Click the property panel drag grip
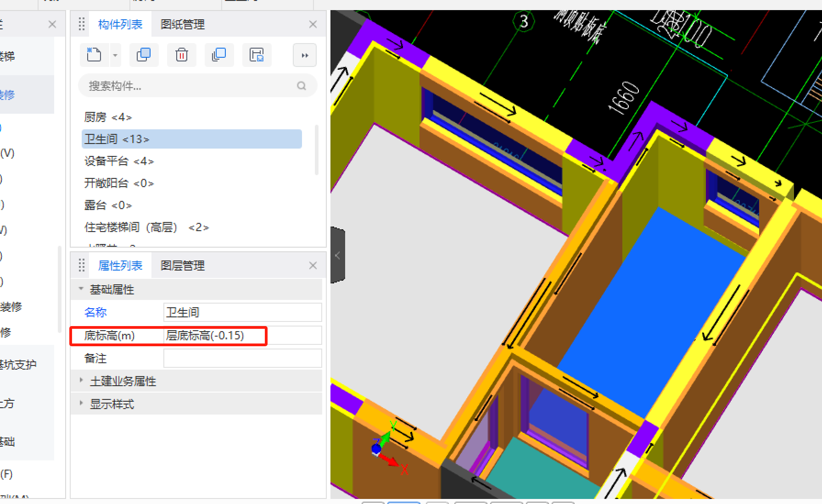 click(82, 266)
